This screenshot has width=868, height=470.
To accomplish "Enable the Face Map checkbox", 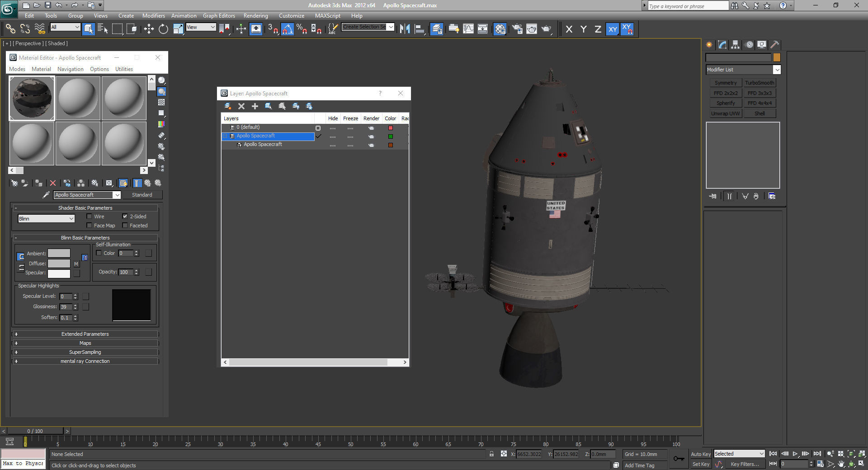I will [89, 226].
